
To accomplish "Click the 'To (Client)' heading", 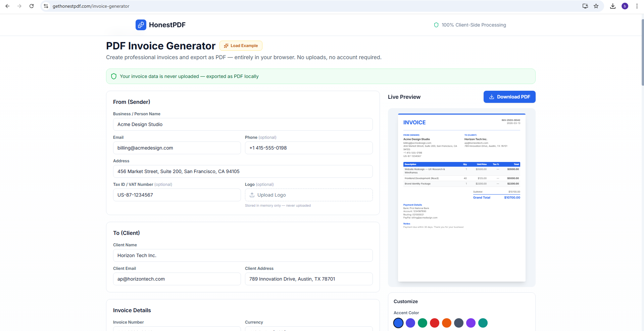I will click(127, 233).
